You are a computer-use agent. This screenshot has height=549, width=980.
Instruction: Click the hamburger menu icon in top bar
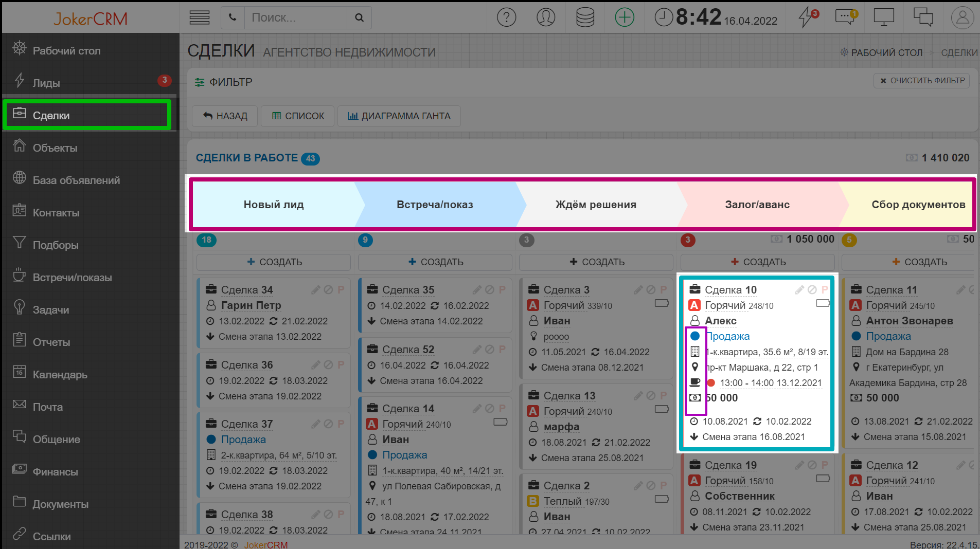coord(199,17)
